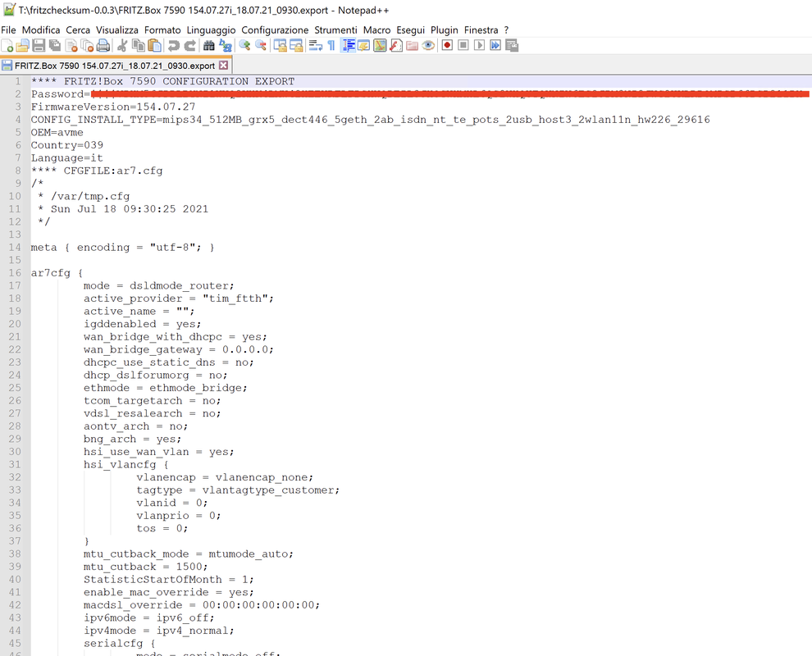Open the Function List panel icon
Viewport: 812px width, 656px height.
(395, 46)
